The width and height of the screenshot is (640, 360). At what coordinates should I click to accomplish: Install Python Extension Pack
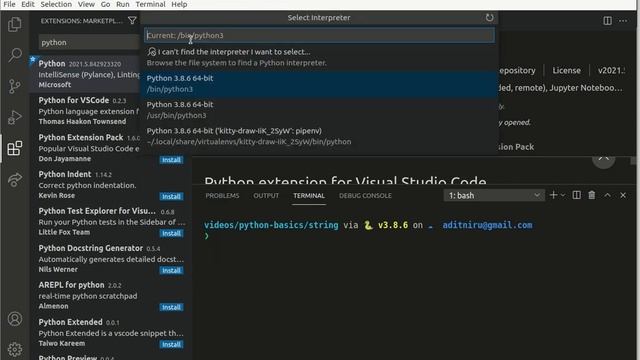[171, 160]
